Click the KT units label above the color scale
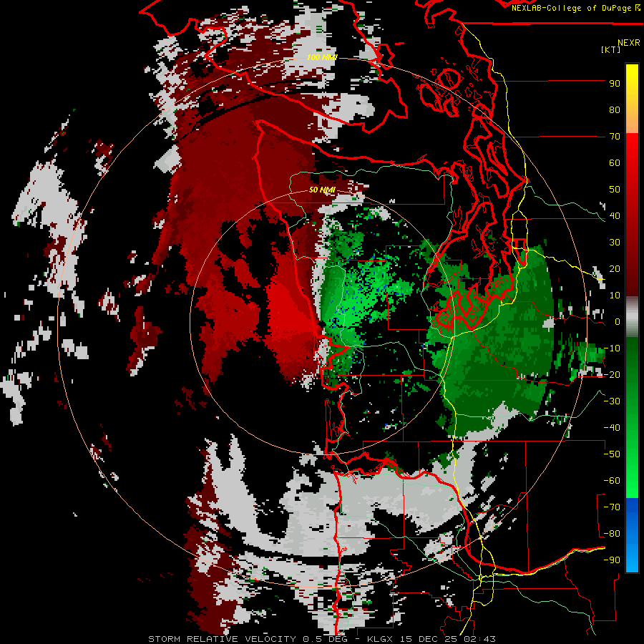The width and height of the screenshot is (644, 644). point(611,49)
